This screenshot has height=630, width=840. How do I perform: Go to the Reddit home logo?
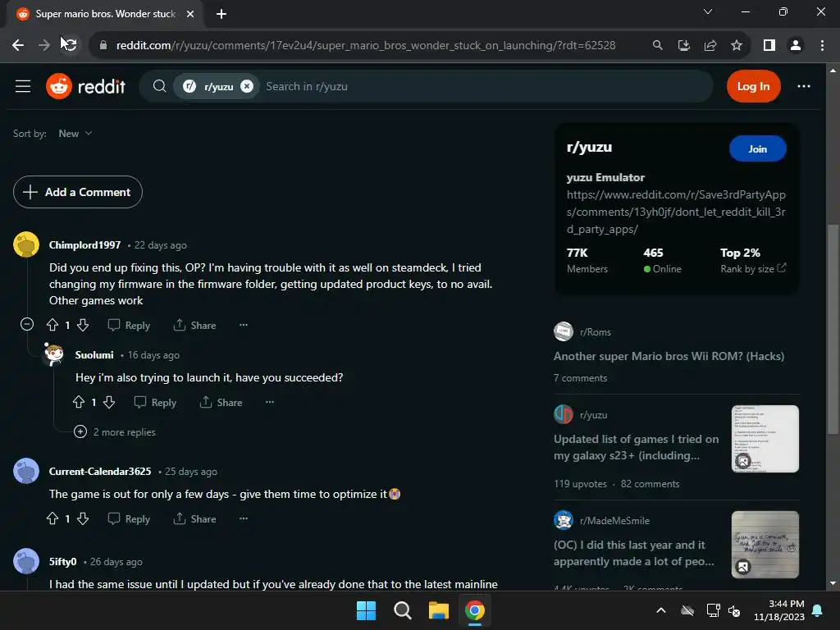(x=85, y=86)
